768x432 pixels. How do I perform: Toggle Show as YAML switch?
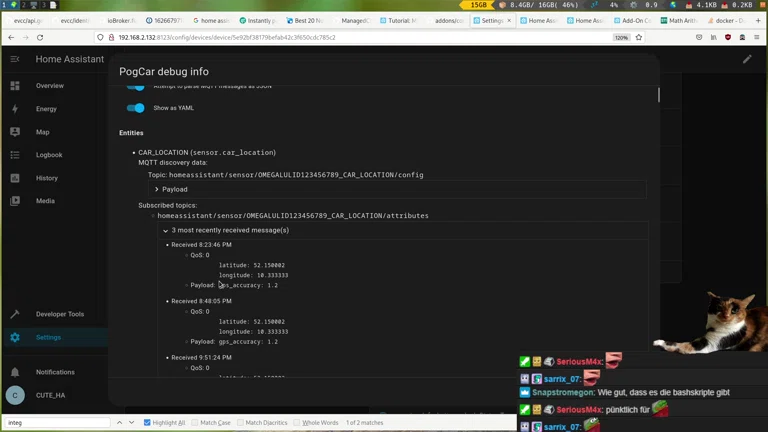[136, 108]
